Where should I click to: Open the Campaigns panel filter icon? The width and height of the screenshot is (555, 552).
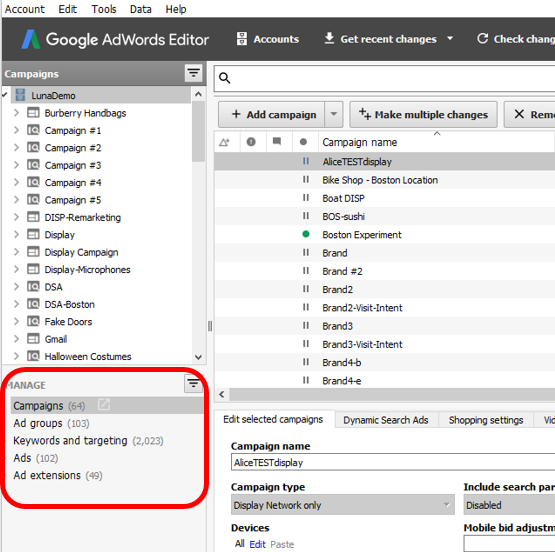click(193, 73)
